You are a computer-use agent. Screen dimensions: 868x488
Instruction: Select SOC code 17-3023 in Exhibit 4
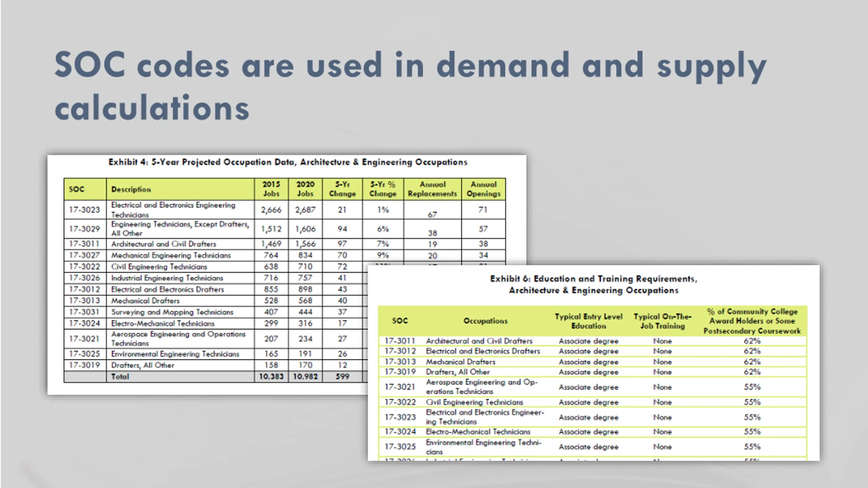pyautogui.click(x=84, y=210)
